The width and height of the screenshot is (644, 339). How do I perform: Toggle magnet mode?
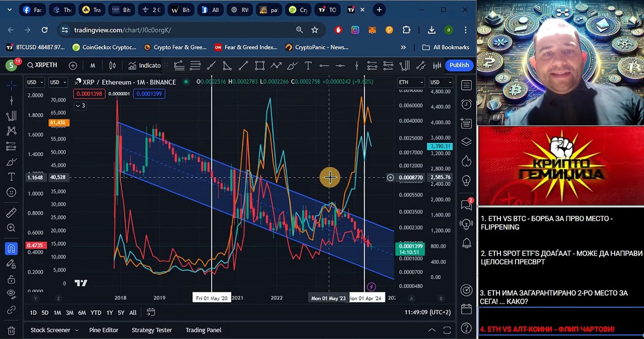pos(12,248)
